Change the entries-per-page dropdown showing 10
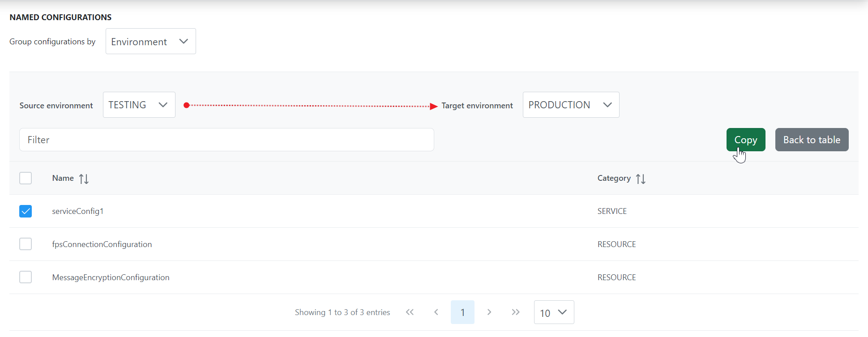 553,312
